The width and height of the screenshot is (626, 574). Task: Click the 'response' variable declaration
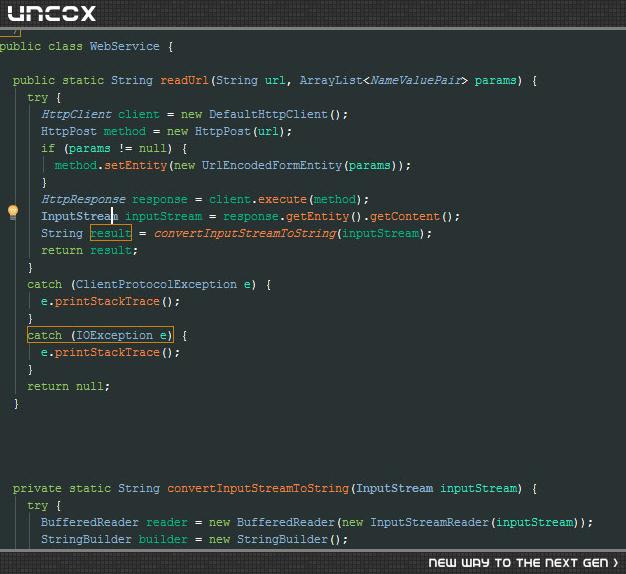[x=160, y=199]
